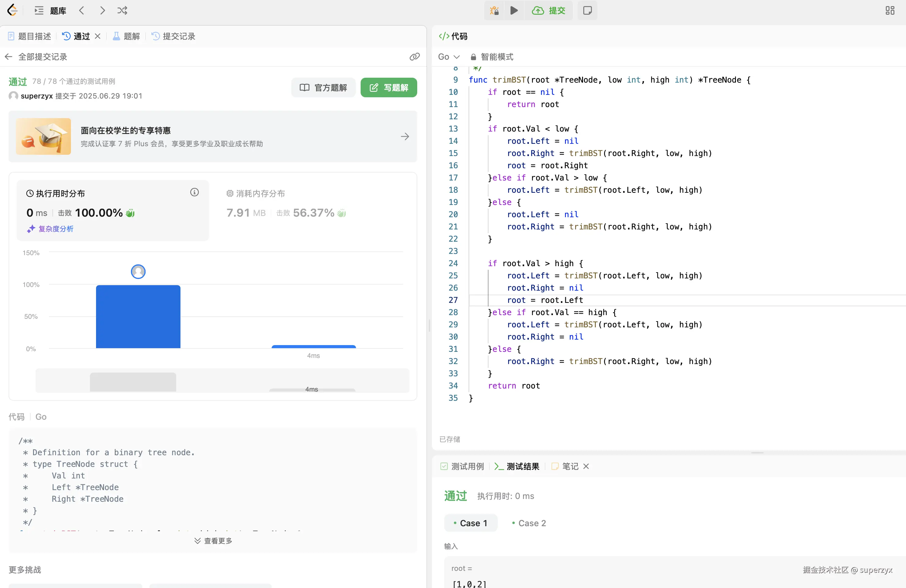The image size is (906, 588).
Task: Switch to the 题目描述 tab
Action: coord(30,36)
